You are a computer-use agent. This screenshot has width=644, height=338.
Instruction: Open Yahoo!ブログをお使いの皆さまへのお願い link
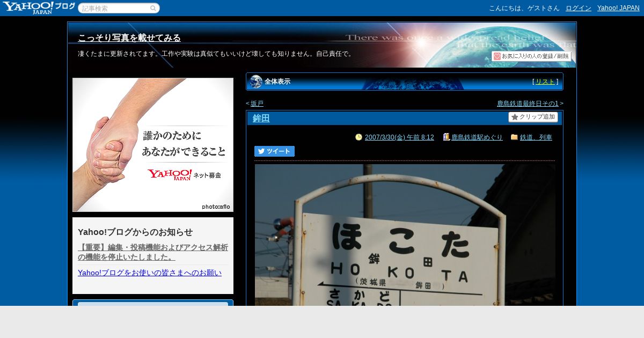(150, 273)
